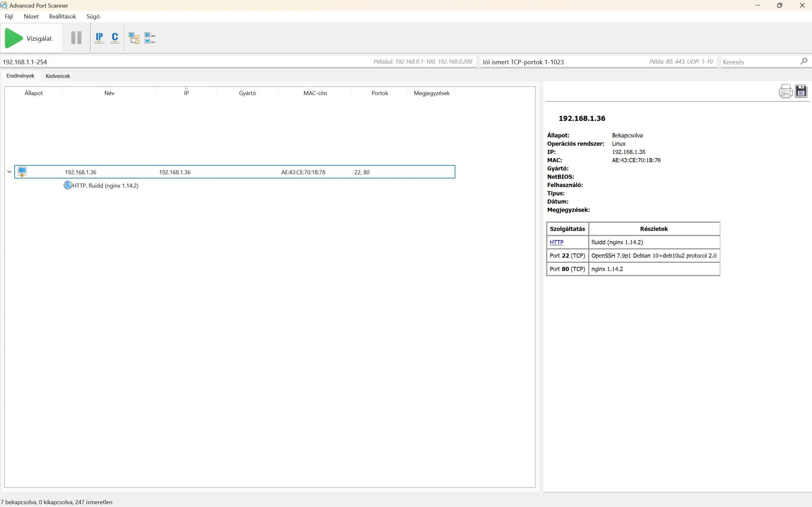The image size is (812, 507).
Task: Open the HTTP service link
Action: click(556, 242)
